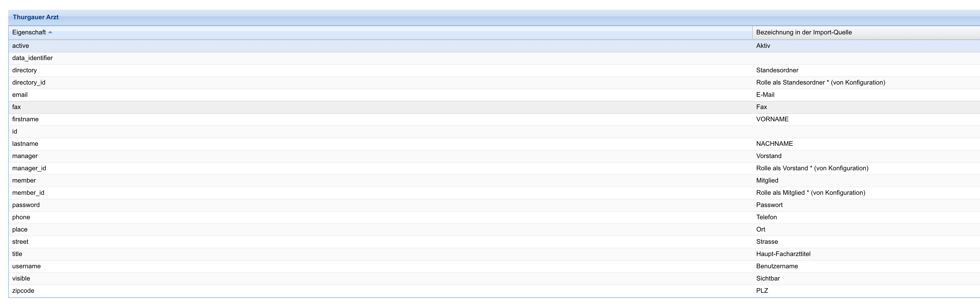Sort by the Eigenschaft column header
Screen dimensions: 980x305
coord(29,32)
